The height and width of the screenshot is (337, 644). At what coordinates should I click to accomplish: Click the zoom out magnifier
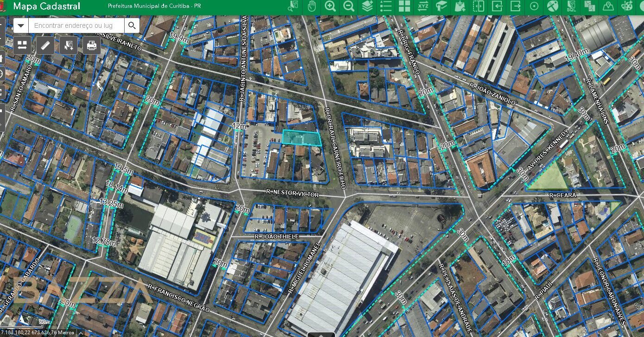pyautogui.click(x=349, y=6)
